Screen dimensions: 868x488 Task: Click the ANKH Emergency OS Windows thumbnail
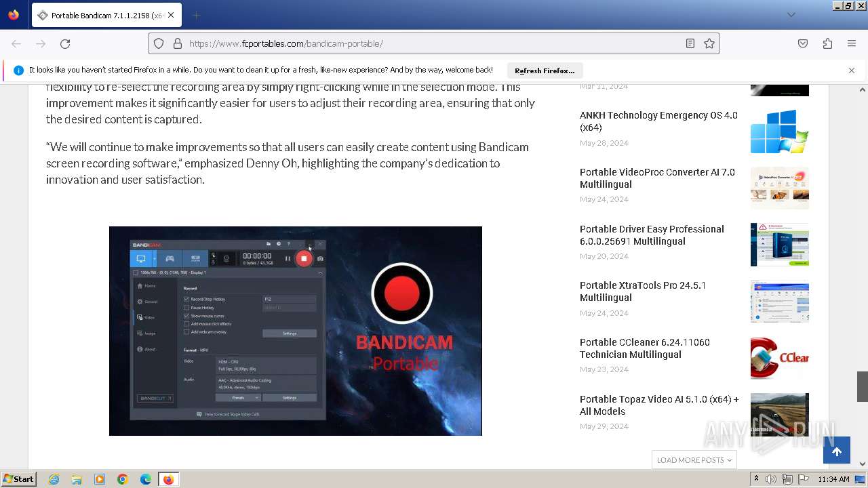[x=780, y=131]
